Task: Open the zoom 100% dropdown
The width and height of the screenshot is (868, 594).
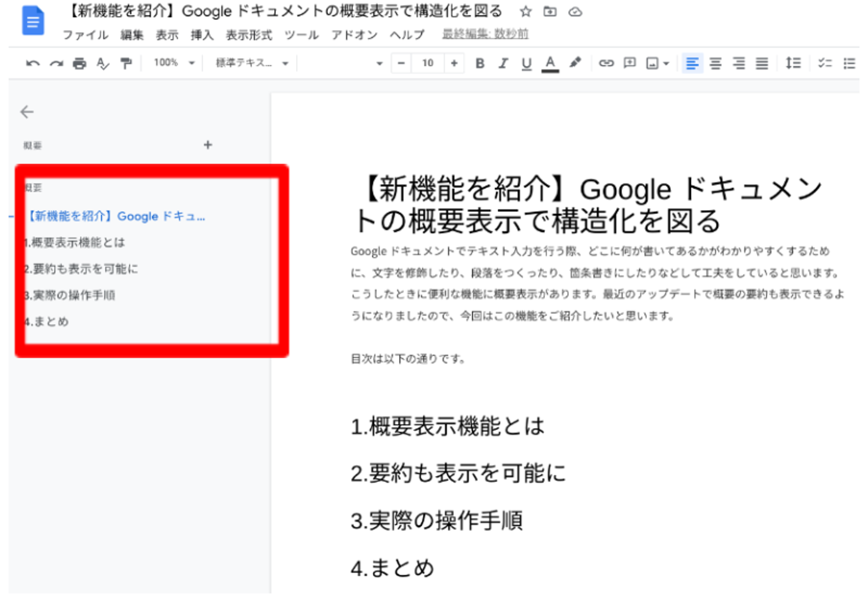Action: coord(174,62)
